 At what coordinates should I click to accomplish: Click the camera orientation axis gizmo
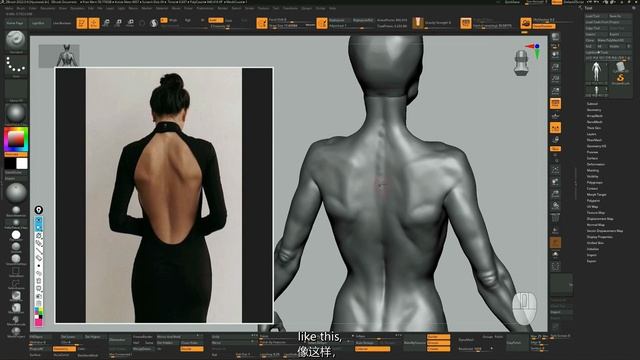533,50
